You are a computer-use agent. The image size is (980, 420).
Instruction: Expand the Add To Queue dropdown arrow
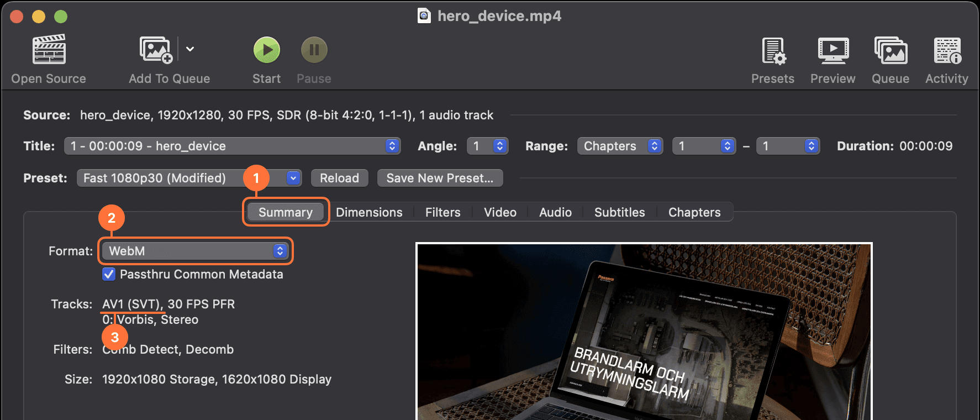pos(190,49)
